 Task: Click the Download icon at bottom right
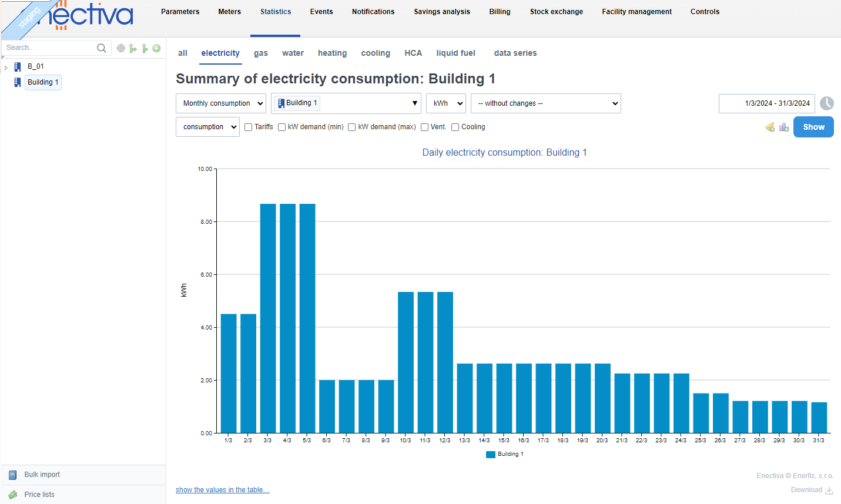tap(829, 490)
